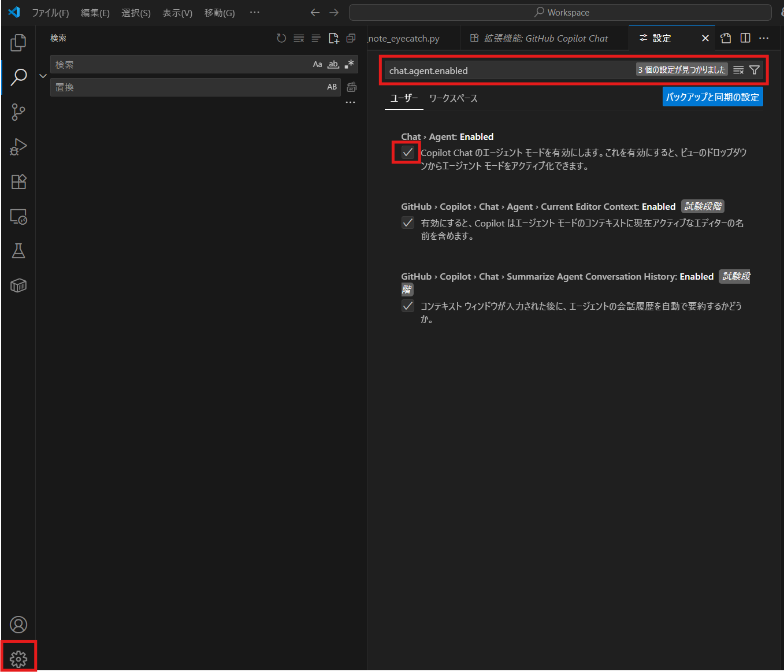Image resolution: width=784 pixels, height=672 pixels.
Task: Open the 編集(E) menu
Action: pos(95,13)
